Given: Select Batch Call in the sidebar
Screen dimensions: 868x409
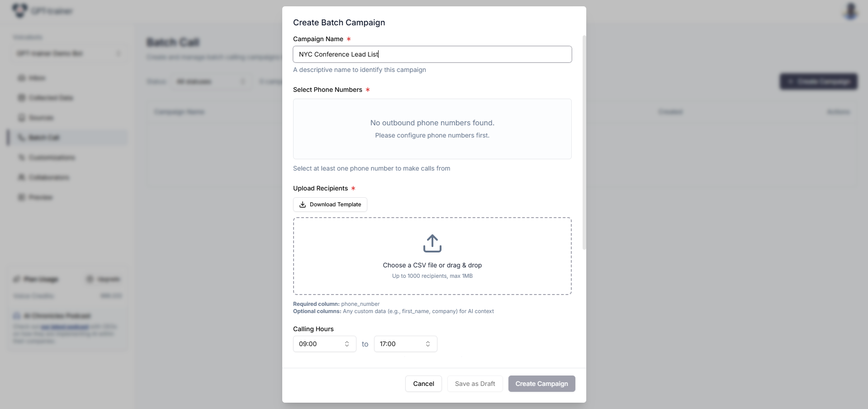Looking at the screenshot, I should click(x=43, y=138).
